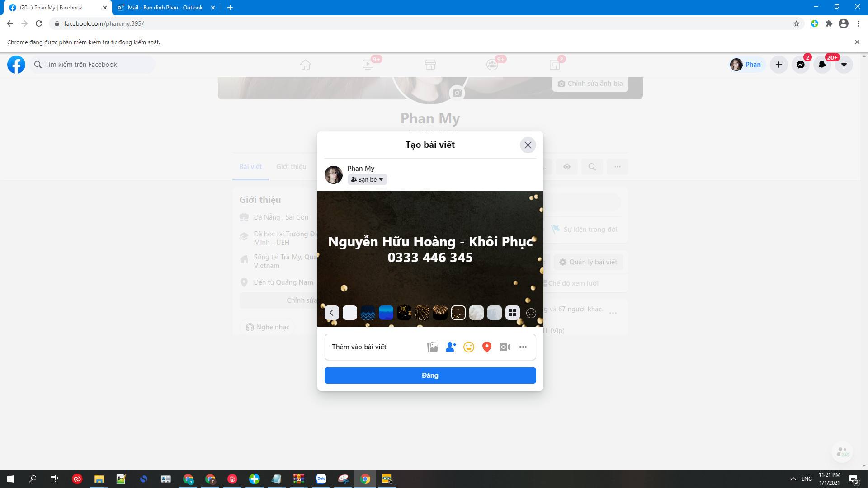This screenshot has height=488, width=868.
Task: Expand the account dropdown arrow
Action: click(844, 65)
